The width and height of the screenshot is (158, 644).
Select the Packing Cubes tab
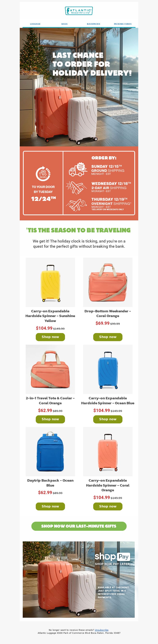(x=123, y=24)
